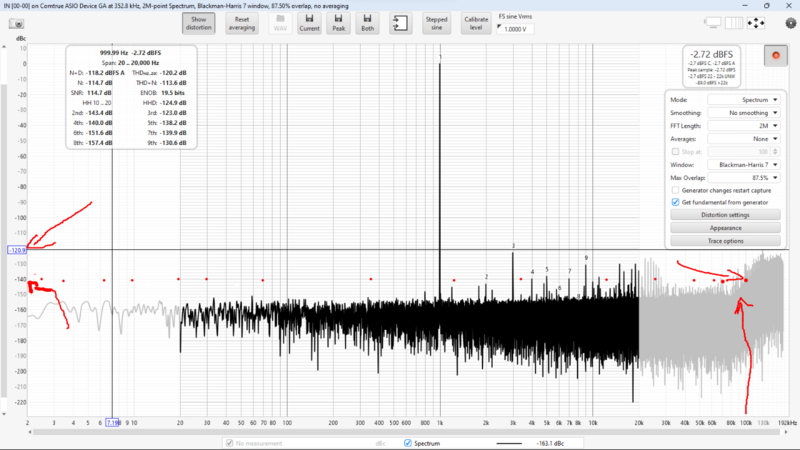Open Distortion settings

pyautogui.click(x=725, y=215)
